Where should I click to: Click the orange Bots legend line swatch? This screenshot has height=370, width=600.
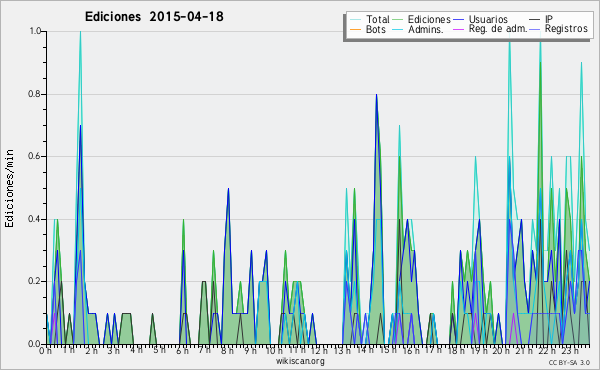click(x=355, y=29)
